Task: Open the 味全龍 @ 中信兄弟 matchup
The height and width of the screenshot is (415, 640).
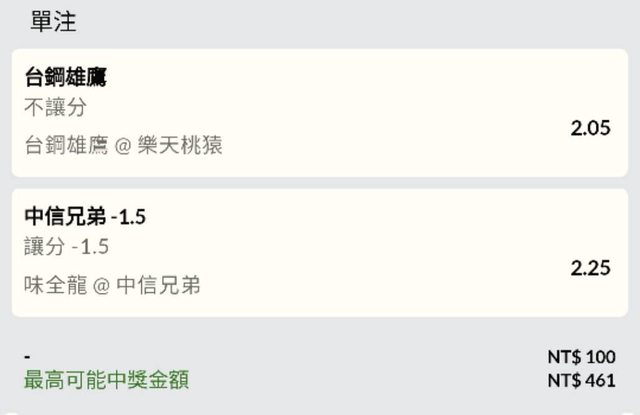Action: (112, 286)
